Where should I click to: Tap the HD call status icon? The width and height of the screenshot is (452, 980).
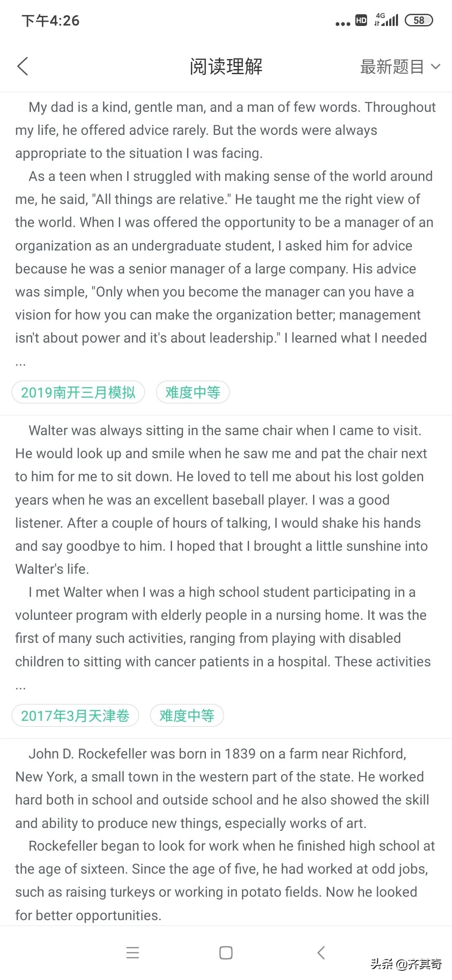[361, 20]
